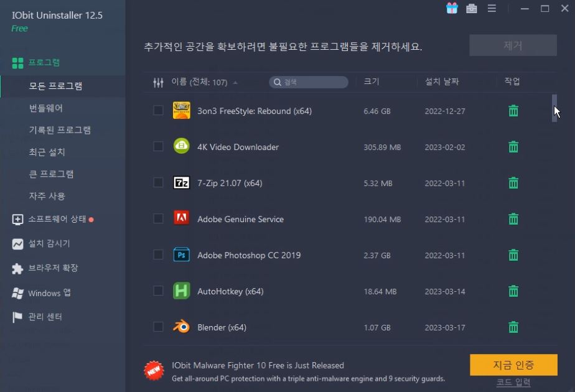Click the Photoshop Ps icon
Image resolution: width=575 pixels, height=392 pixels.
pos(182,254)
